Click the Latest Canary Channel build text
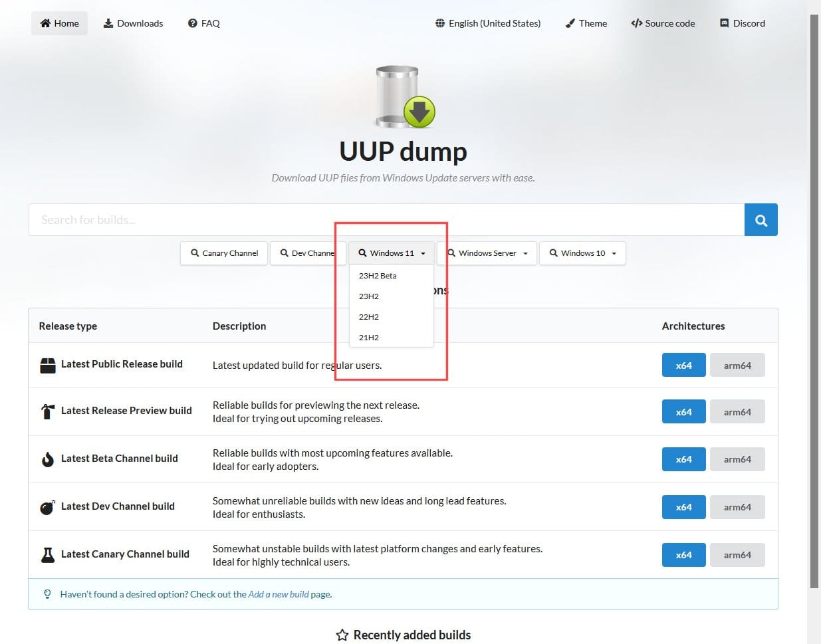This screenshot has width=821, height=644. [x=125, y=554]
